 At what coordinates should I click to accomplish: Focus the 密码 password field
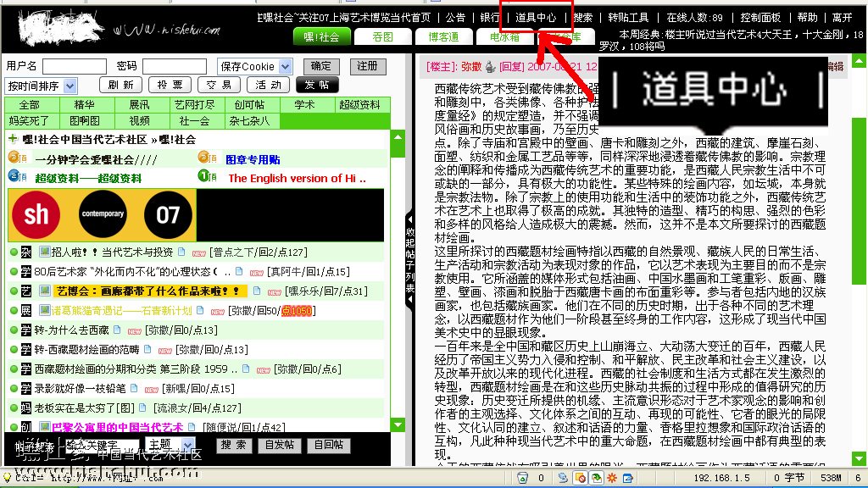[x=175, y=66]
